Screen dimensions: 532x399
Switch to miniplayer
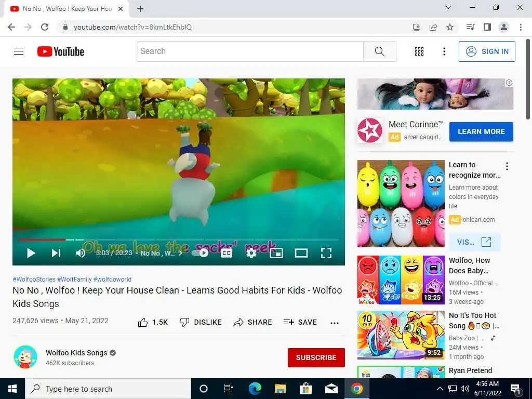point(276,253)
